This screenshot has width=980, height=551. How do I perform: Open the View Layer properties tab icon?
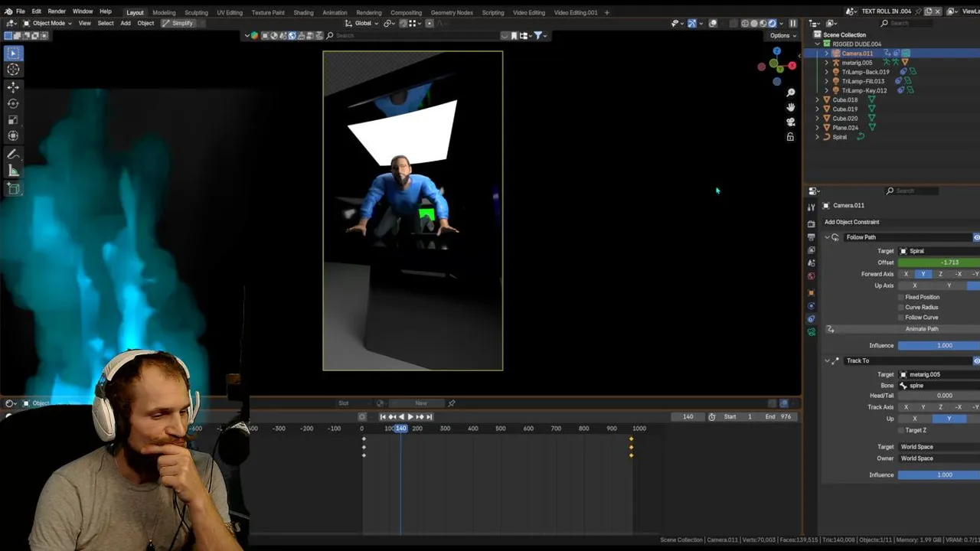pyautogui.click(x=811, y=249)
